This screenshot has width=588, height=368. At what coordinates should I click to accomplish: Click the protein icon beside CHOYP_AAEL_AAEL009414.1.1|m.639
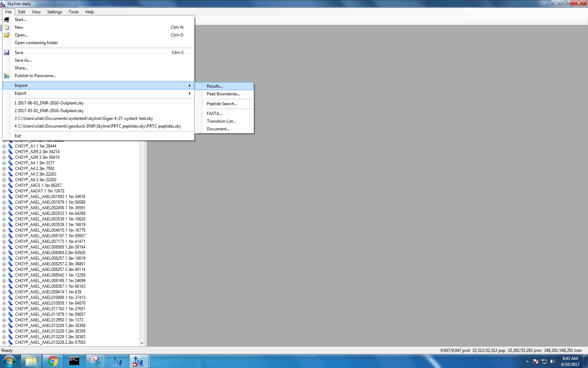click(x=10, y=292)
